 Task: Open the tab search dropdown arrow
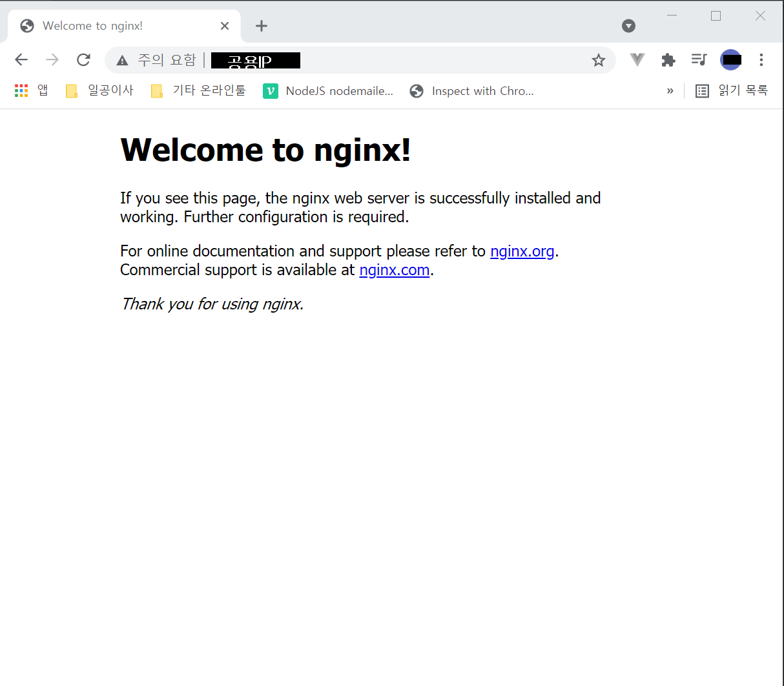(628, 26)
